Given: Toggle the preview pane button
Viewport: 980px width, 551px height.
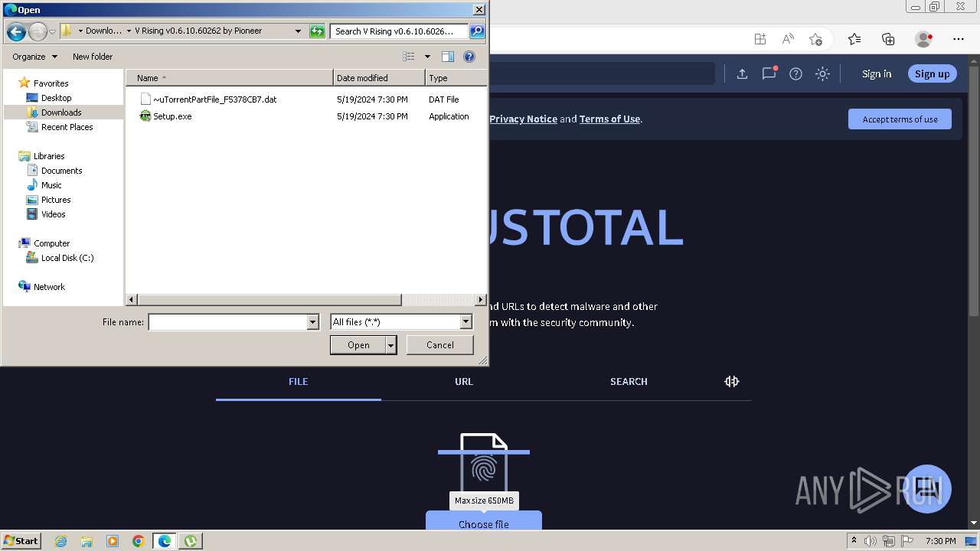Looking at the screenshot, I should pos(448,57).
